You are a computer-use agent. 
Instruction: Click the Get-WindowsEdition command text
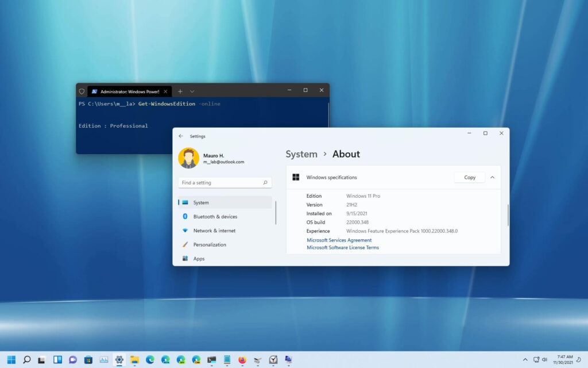tap(167, 103)
